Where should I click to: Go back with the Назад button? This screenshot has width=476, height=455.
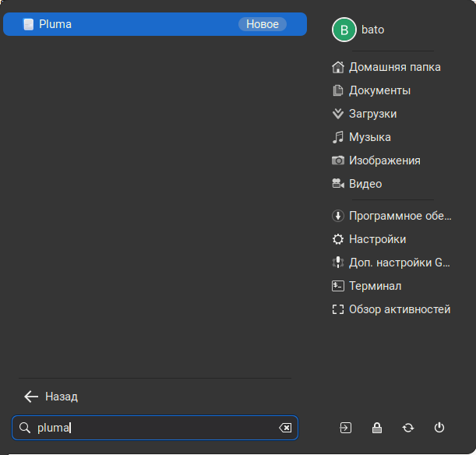[51, 397]
